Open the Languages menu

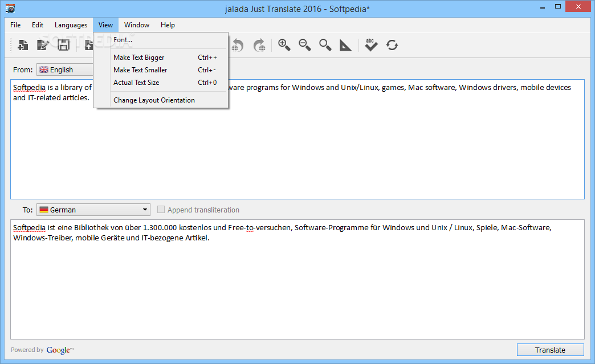pos(71,25)
